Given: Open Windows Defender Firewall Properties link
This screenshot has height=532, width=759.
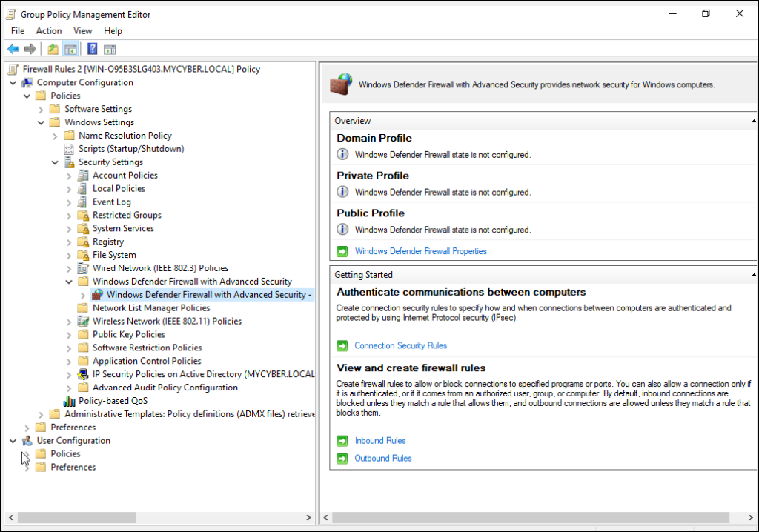Looking at the screenshot, I should (421, 251).
